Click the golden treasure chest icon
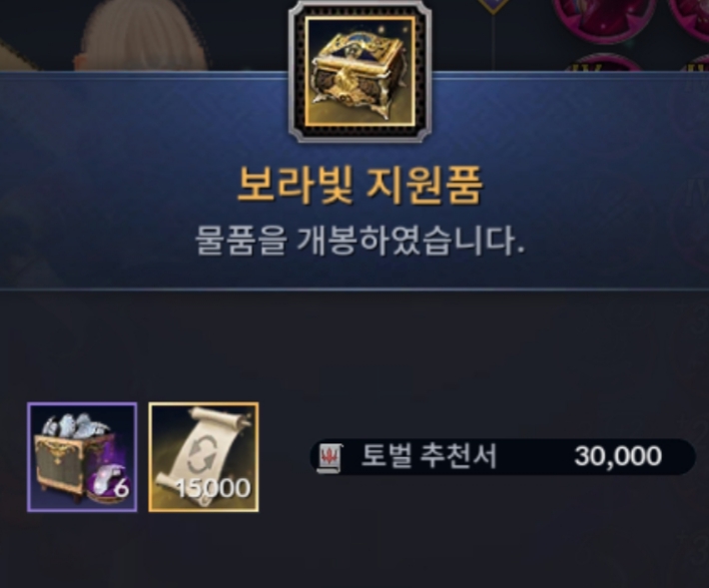This screenshot has height=588, width=709. point(359,72)
